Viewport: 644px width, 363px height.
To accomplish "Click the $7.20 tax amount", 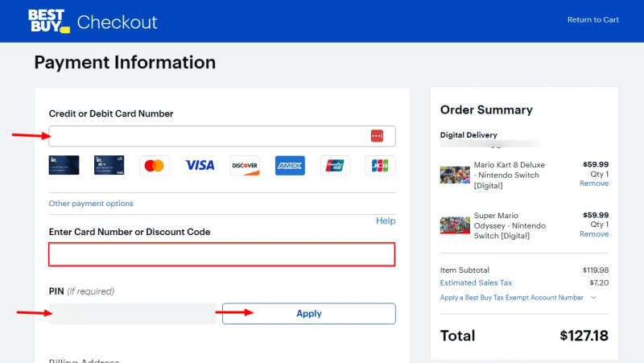I will (599, 283).
